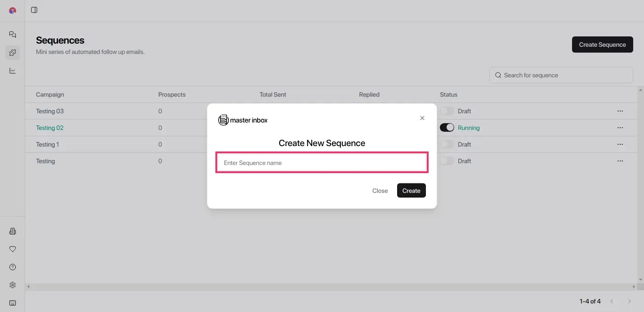The width and height of the screenshot is (644, 312).
Task: Open the ellipsis menu for Testing row
Action: coord(620,161)
